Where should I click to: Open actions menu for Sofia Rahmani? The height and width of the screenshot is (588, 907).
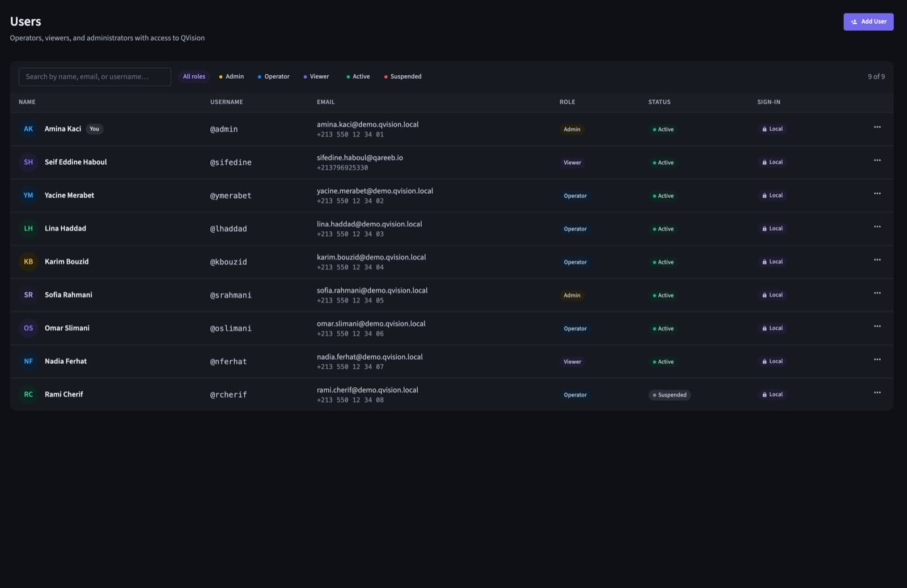[877, 293]
